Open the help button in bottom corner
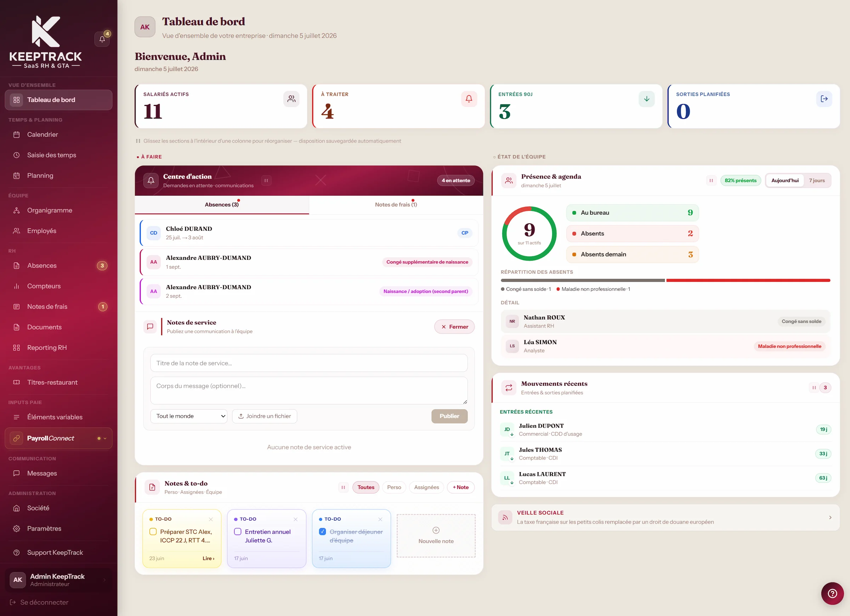Viewport: 850px width, 616px height. (x=832, y=593)
